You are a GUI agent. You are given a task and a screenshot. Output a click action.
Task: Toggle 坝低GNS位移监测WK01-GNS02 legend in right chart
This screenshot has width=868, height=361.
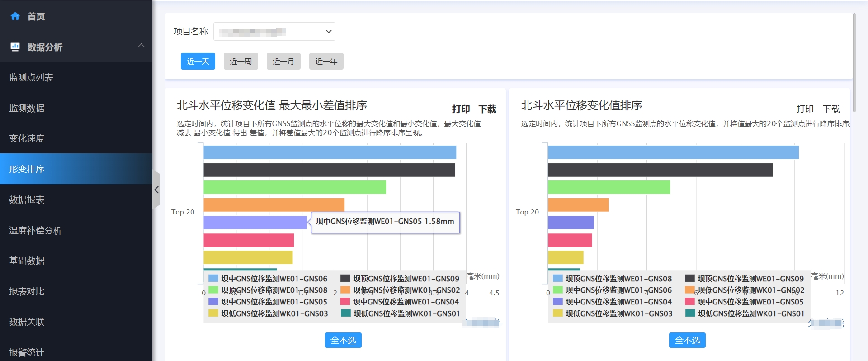click(x=745, y=290)
